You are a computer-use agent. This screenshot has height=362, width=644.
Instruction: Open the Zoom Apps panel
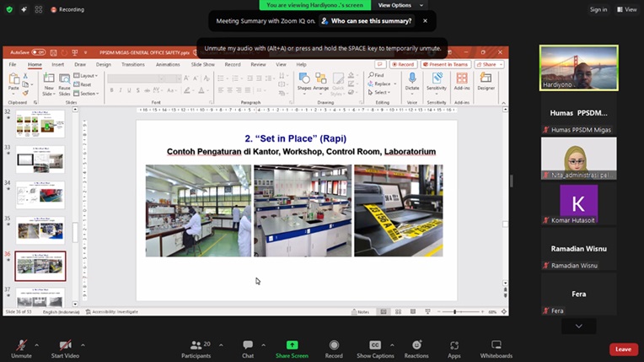coord(453,348)
